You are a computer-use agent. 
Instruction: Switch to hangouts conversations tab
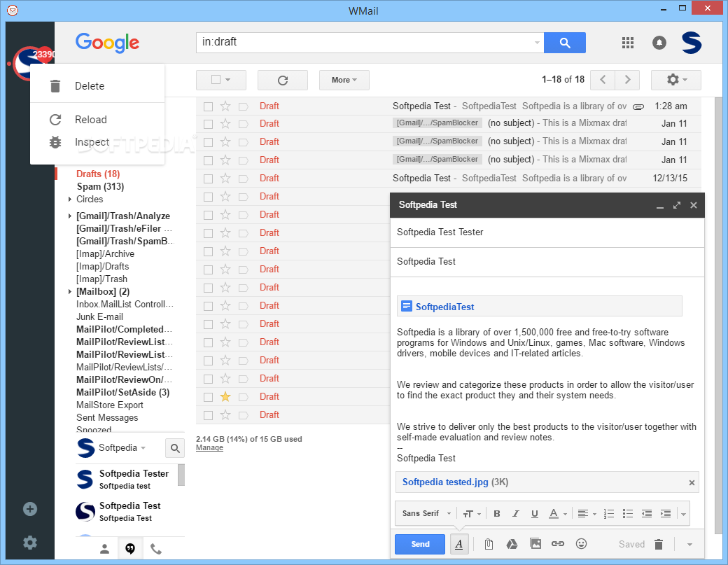click(130, 549)
